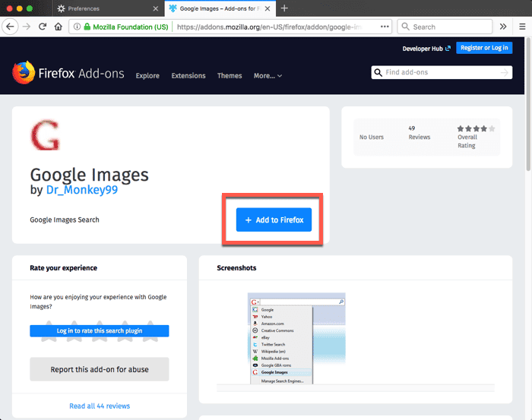The height and width of the screenshot is (420, 532).
Task: Open new tab with plus button
Action: (x=284, y=8)
